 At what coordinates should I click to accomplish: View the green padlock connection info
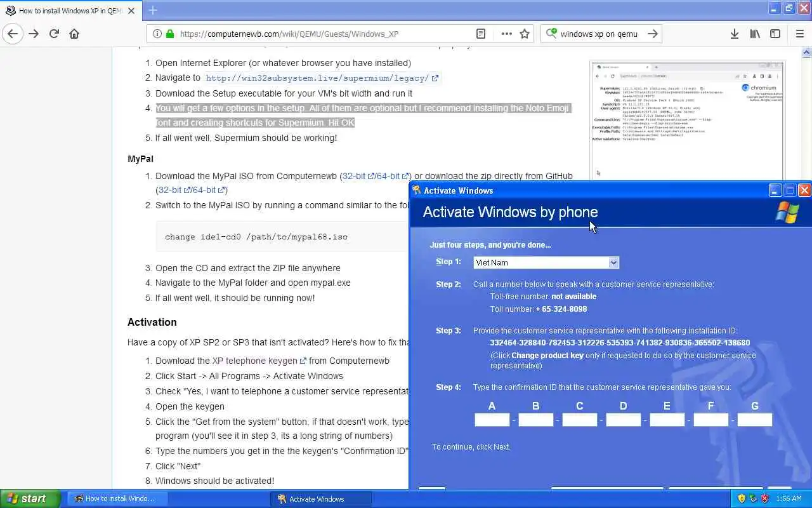click(169, 34)
